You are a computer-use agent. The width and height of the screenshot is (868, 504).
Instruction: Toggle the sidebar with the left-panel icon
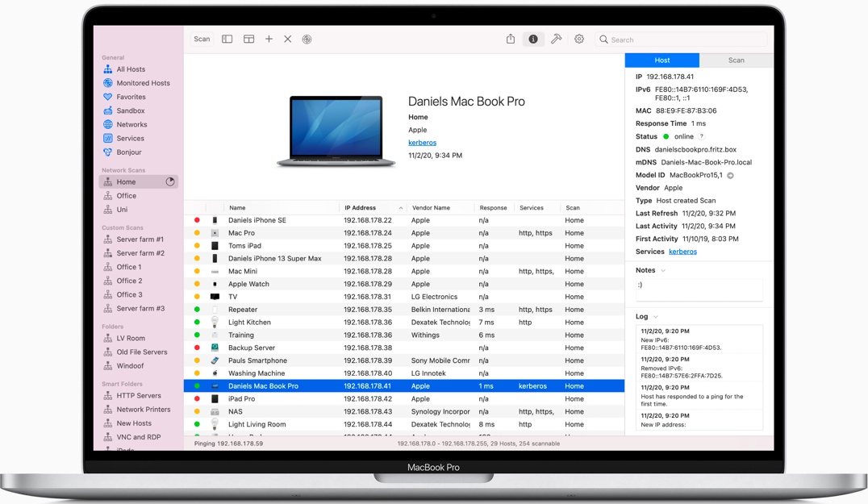click(227, 40)
